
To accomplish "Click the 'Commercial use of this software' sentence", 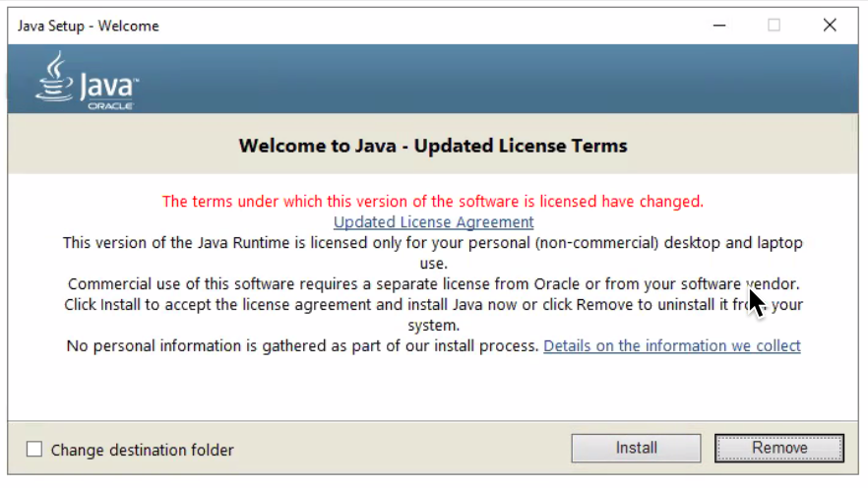I will (x=433, y=283).
